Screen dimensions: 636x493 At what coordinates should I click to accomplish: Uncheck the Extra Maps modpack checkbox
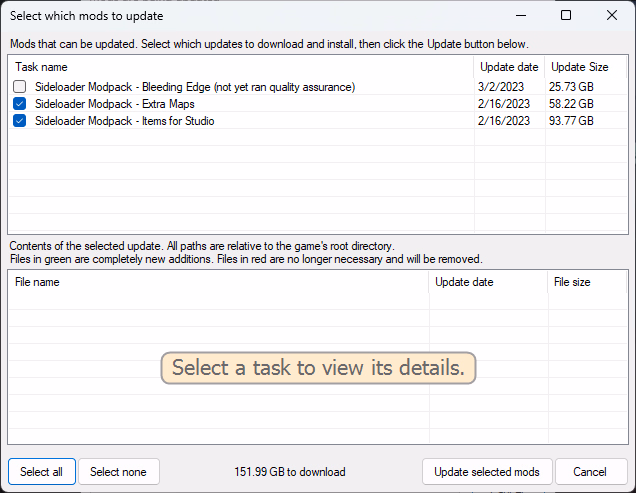click(20, 104)
